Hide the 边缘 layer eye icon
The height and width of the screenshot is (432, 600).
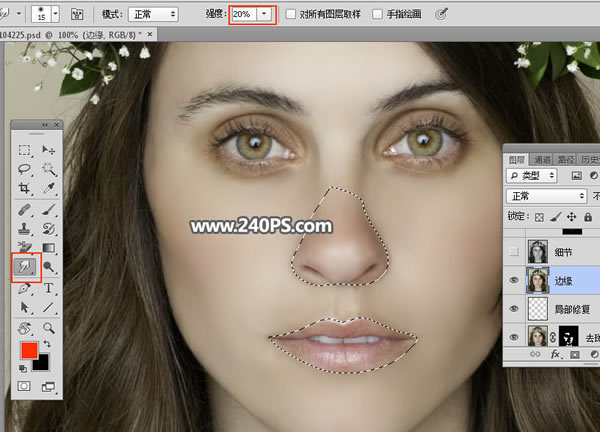pyautogui.click(x=514, y=280)
